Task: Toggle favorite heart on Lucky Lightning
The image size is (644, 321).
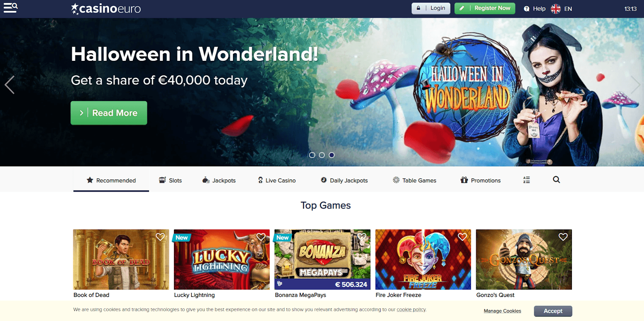Action: [261, 237]
